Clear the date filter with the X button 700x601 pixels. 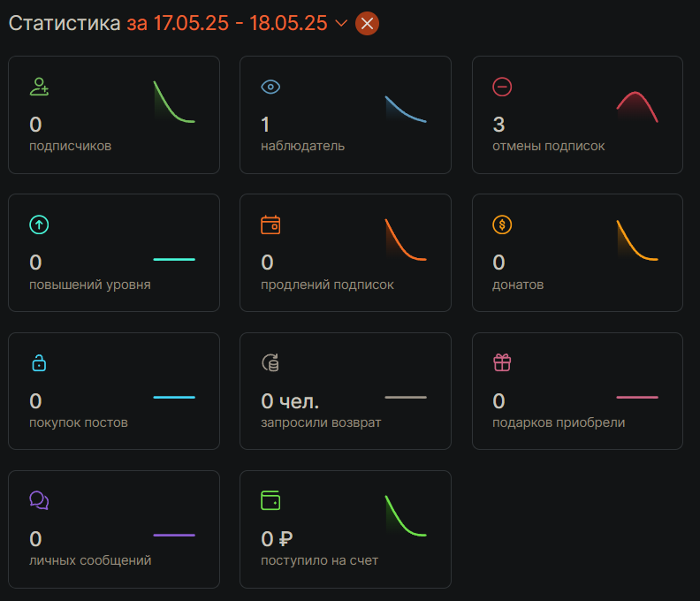(x=367, y=24)
